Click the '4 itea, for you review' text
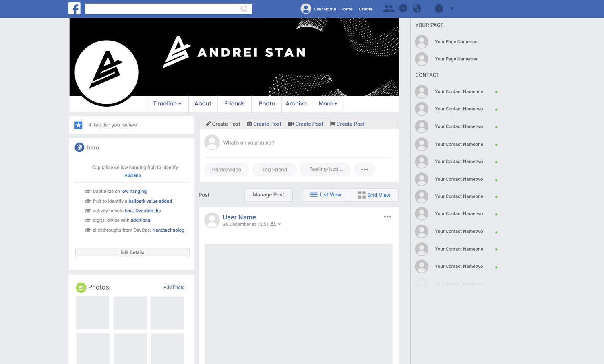Screen dimensions: 604x364 (x=112, y=125)
